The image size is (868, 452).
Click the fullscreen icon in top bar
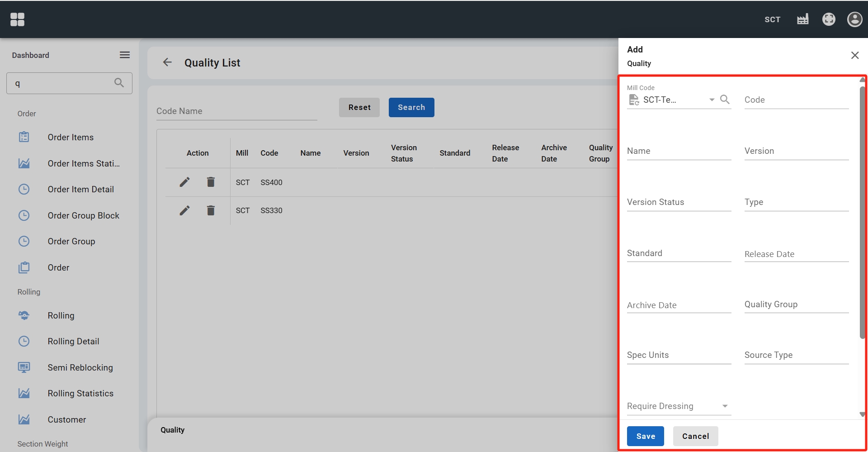click(828, 19)
